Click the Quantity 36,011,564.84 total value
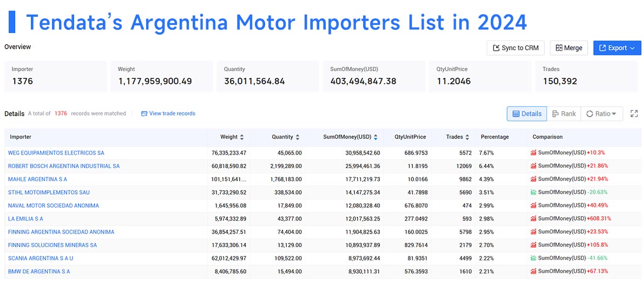 click(255, 81)
